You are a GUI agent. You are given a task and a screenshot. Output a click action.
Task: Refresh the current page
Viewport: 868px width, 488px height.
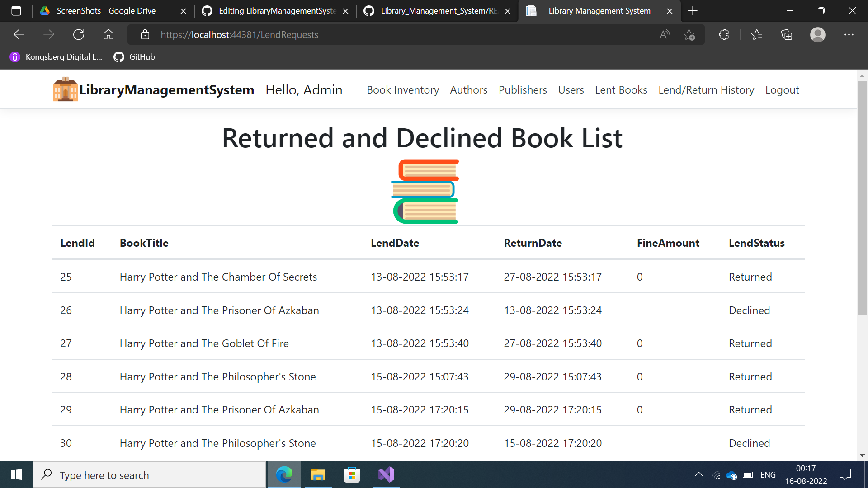pos(78,34)
